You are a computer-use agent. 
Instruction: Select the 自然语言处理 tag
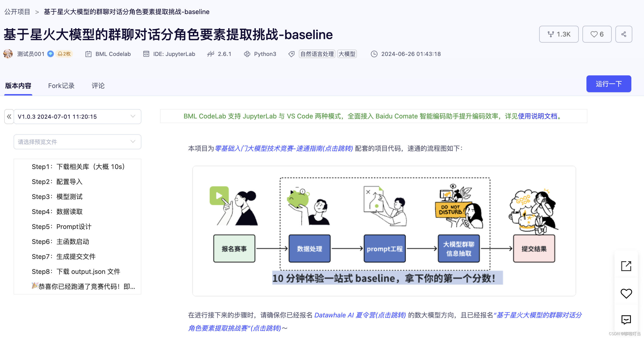point(317,54)
